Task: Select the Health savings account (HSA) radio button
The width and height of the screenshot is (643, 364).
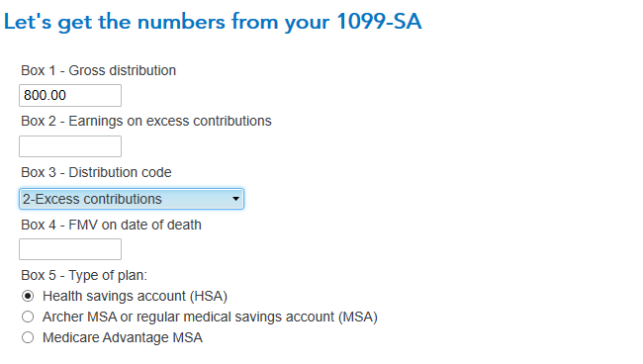Action: coord(28,296)
